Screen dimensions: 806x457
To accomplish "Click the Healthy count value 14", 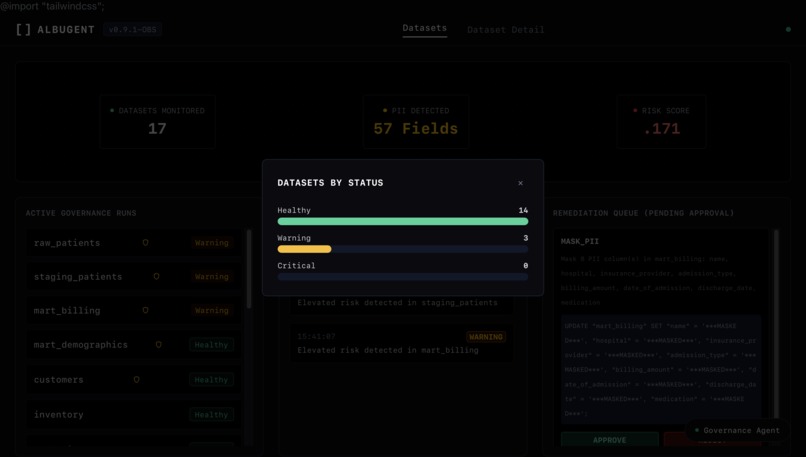I will 523,210.
